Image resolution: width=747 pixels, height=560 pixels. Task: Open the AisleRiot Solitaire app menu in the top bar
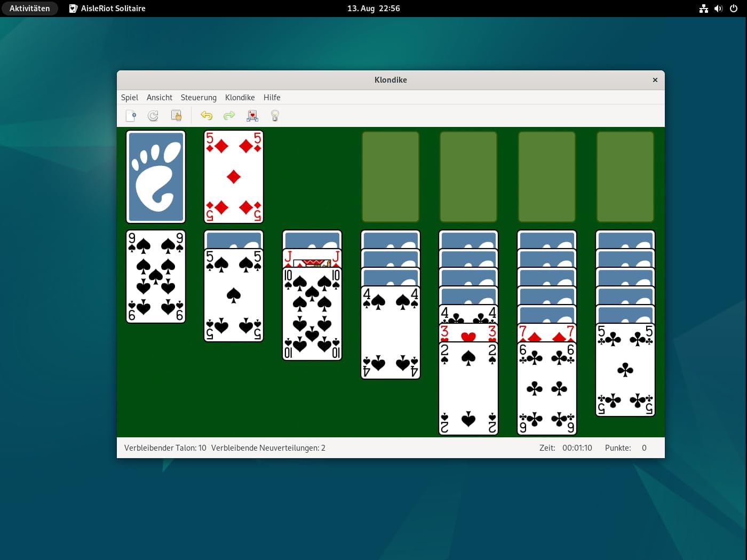coord(107,9)
